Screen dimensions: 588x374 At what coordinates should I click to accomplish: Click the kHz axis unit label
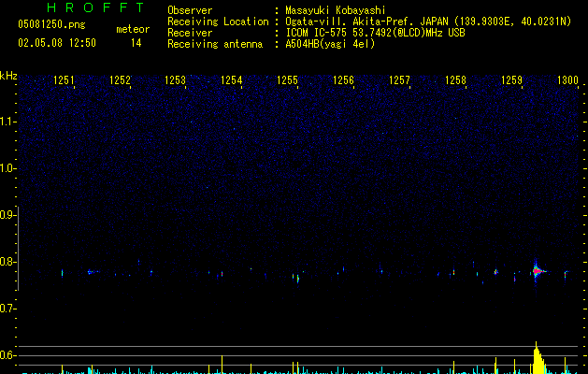click(8, 76)
